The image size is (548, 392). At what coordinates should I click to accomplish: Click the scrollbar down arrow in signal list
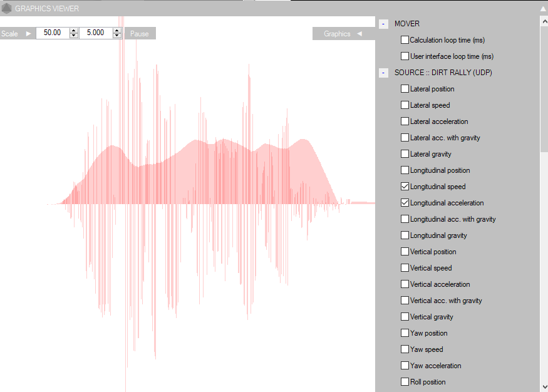(543, 386)
